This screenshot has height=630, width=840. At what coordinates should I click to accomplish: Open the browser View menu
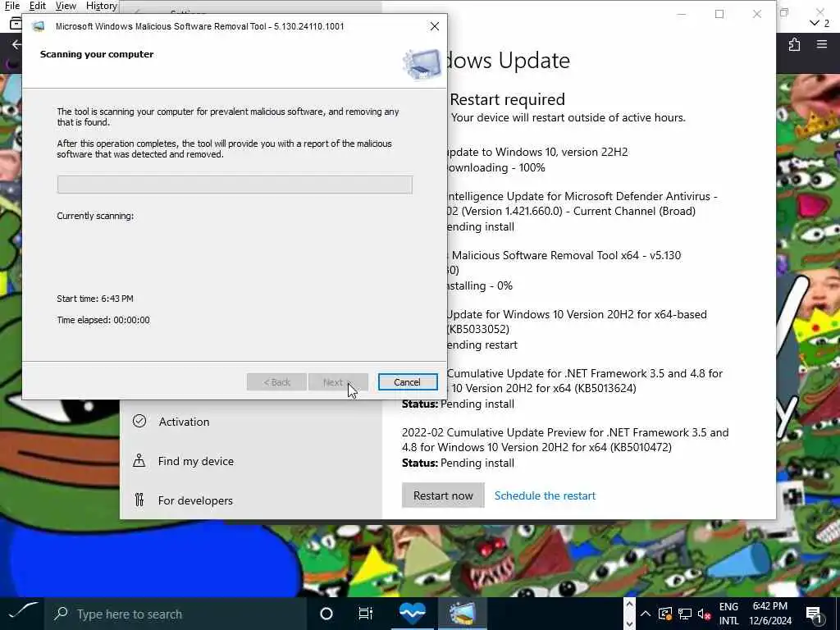point(66,6)
